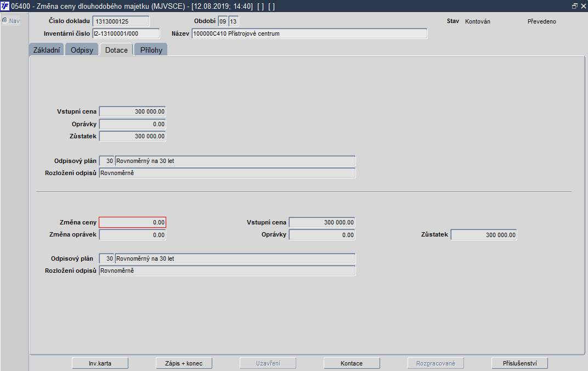Click the Převedeno status text
Image resolution: width=588 pixels, height=371 pixels.
tap(541, 21)
